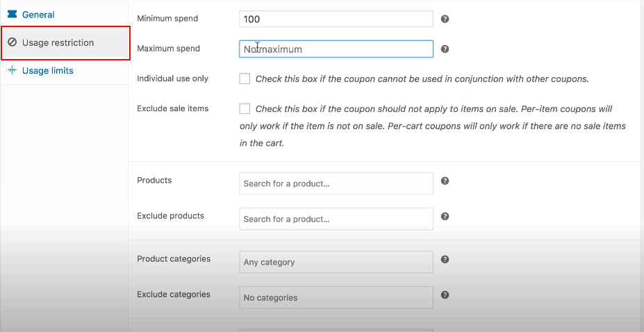The image size is (644, 332).
Task: Click the help icon beside Minimum spend
Action: [x=445, y=19]
